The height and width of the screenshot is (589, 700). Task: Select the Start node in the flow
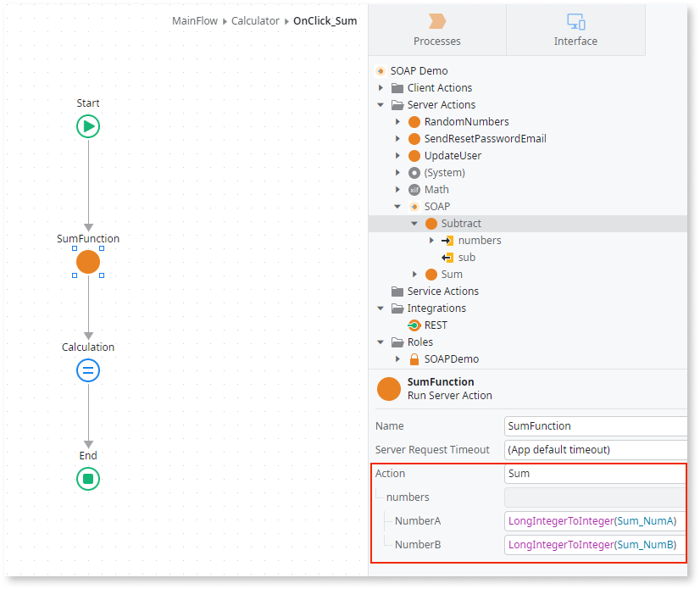tap(88, 126)
